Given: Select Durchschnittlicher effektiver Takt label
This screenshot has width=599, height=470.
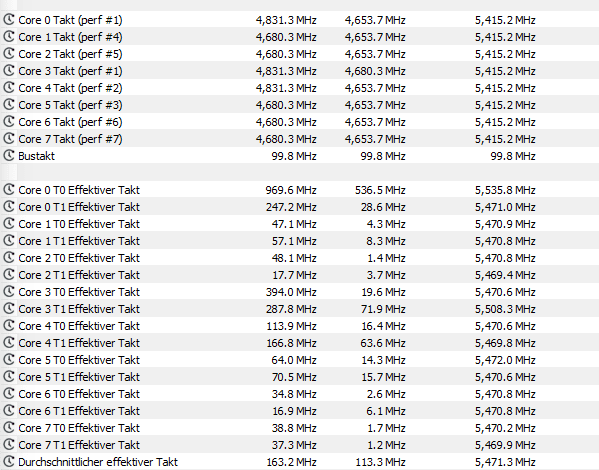Looking at the screenshot, I should (98, 462).
